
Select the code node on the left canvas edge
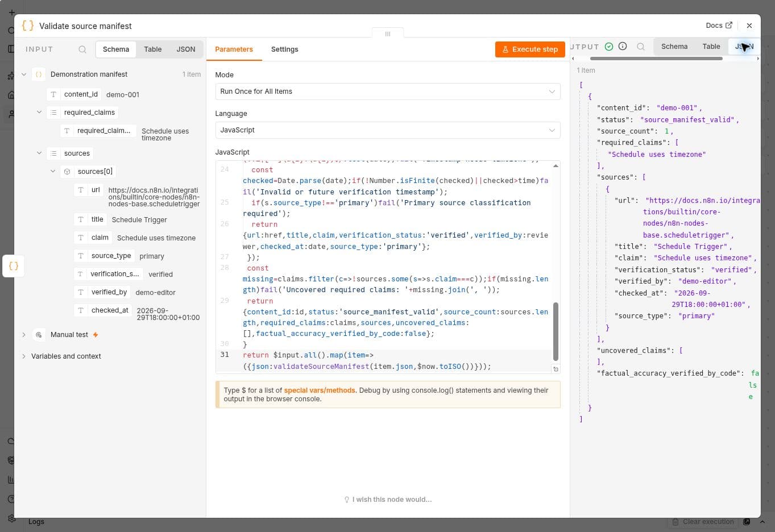[x=14, y=266]
